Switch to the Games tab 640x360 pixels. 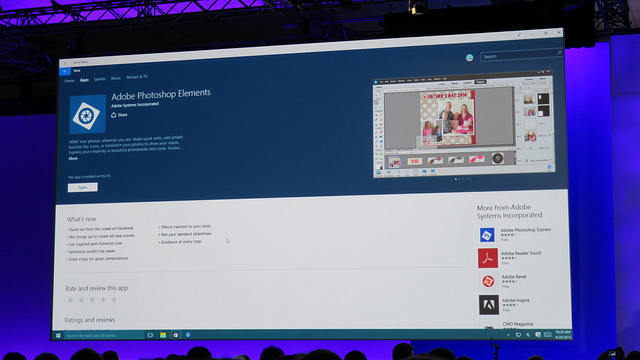100,79
